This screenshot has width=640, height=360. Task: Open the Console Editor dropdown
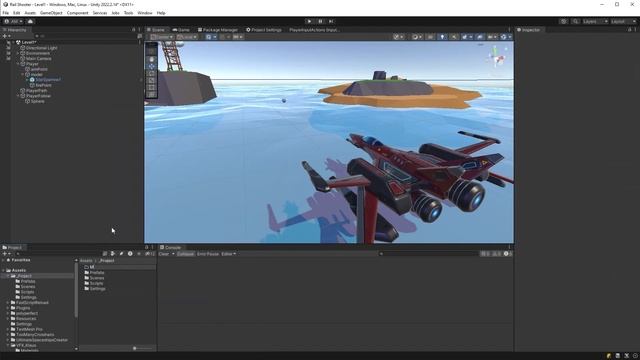click(229, 254)
